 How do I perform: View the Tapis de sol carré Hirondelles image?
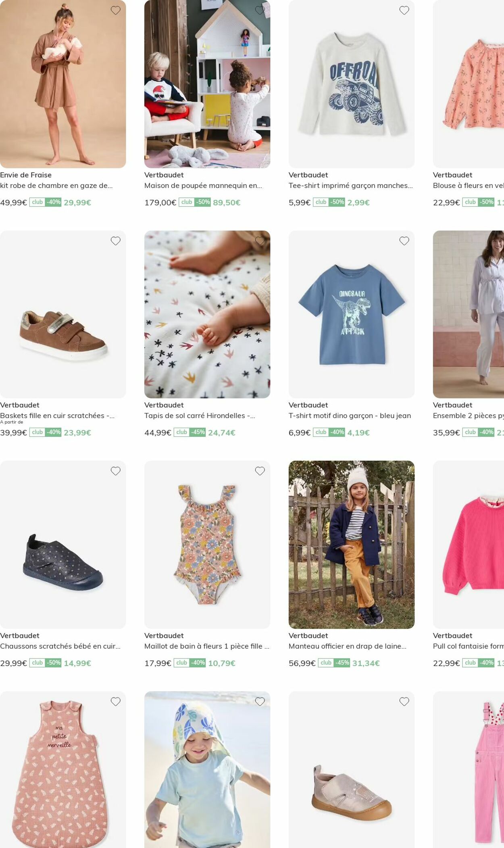(207, 314)
